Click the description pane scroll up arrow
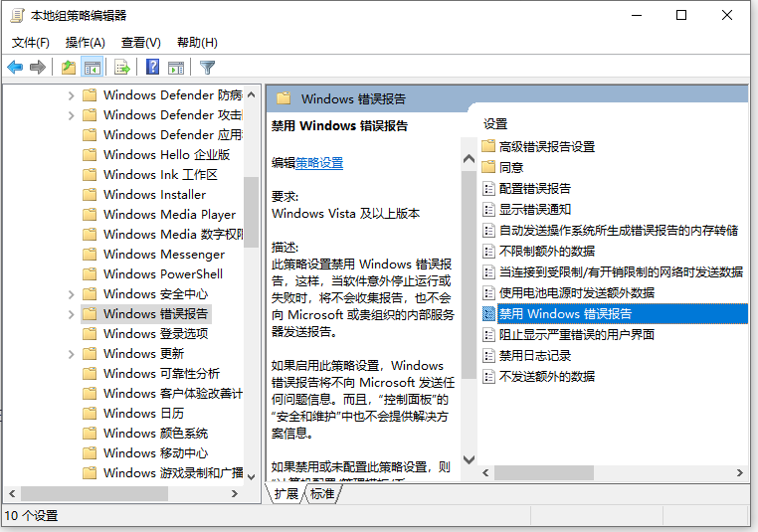Viewport: 758px width, 532px height. [469, 158]
